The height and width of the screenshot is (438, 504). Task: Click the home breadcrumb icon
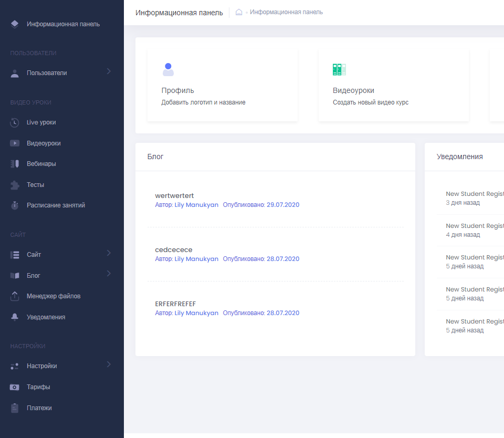pyautogui.click(x=239, y=12)
